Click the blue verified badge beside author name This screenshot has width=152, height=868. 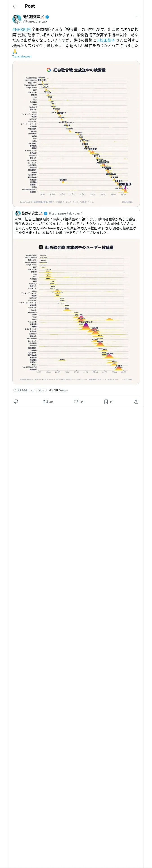[x=48, y=16]
